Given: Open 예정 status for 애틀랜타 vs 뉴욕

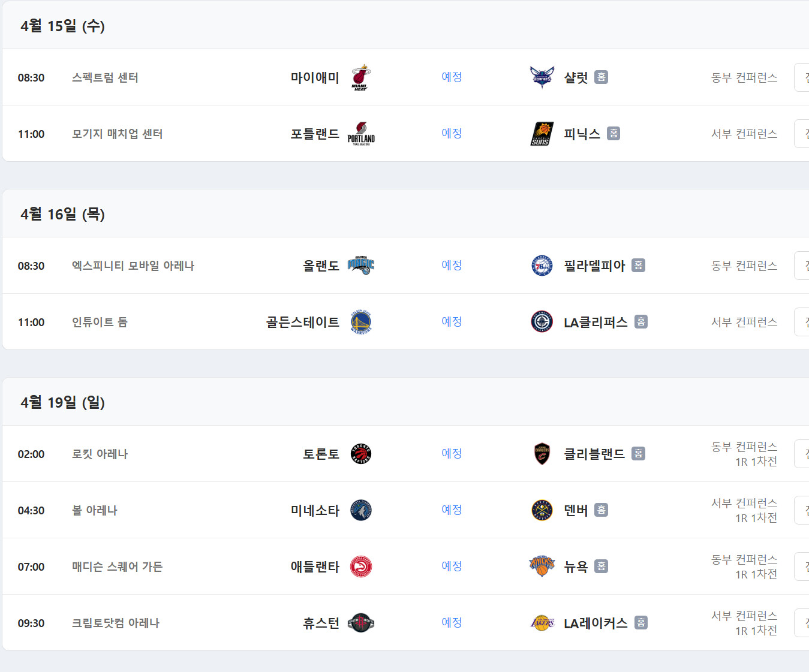Looking at the screenshot, I should pyautogui.click(x=452, y=566).
